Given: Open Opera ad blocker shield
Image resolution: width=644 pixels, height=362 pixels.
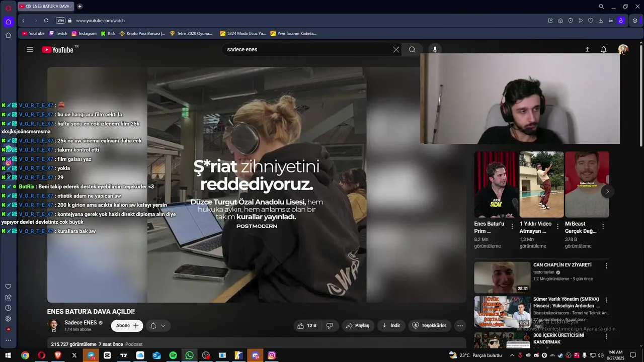Looking at the screenshot, I should coord(571,21).
